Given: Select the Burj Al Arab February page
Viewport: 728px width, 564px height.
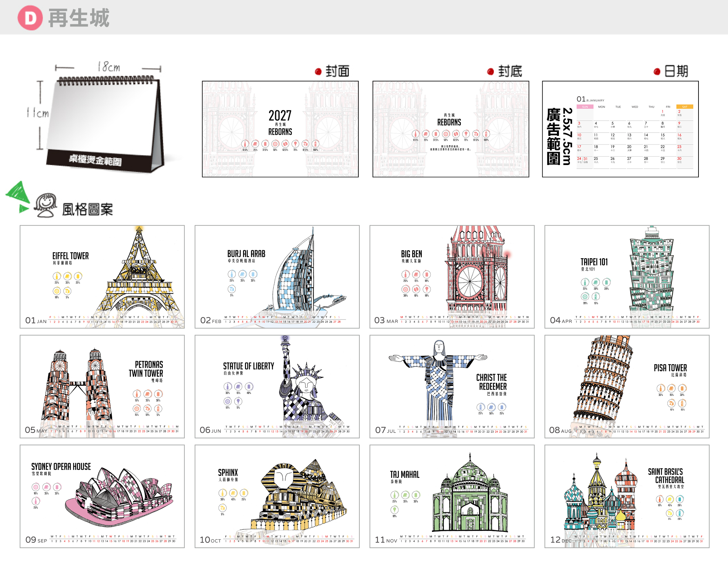Looking at the screenshot, I should [x=277, y=276].
